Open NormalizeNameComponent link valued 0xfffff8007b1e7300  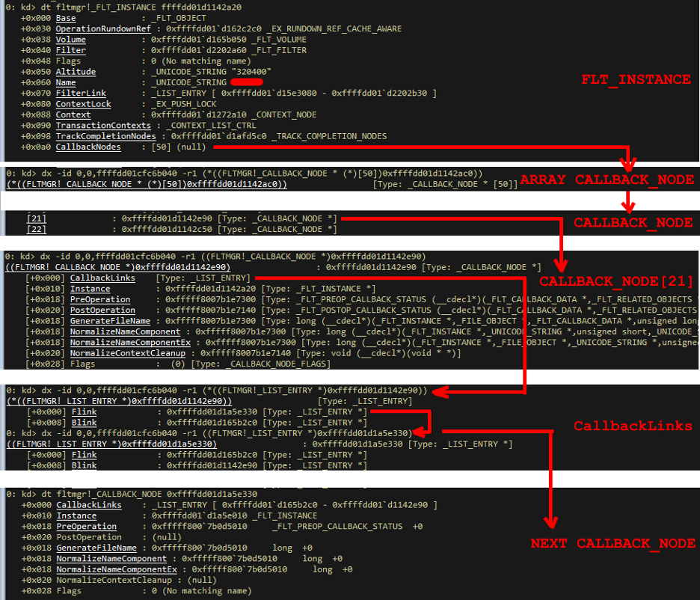point(125,331)
